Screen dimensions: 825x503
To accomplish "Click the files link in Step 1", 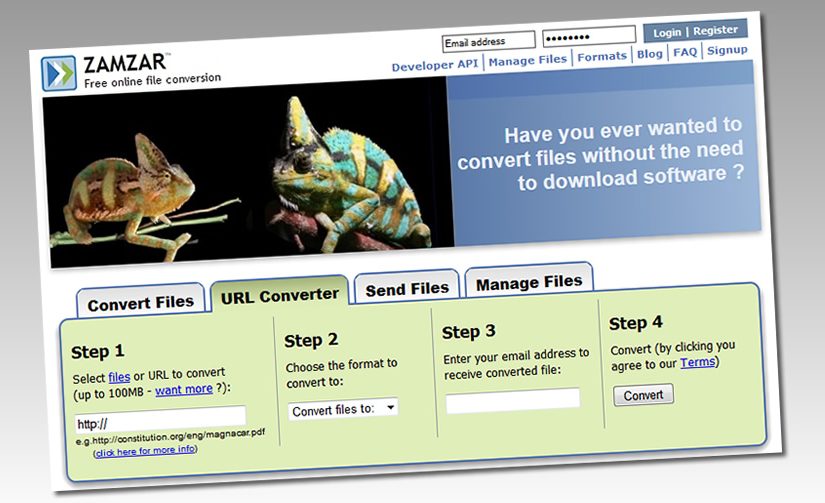I will (x=119, y=377).
